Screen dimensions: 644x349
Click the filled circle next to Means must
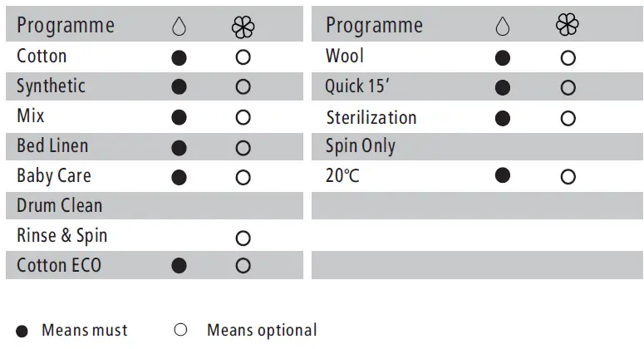23,330
